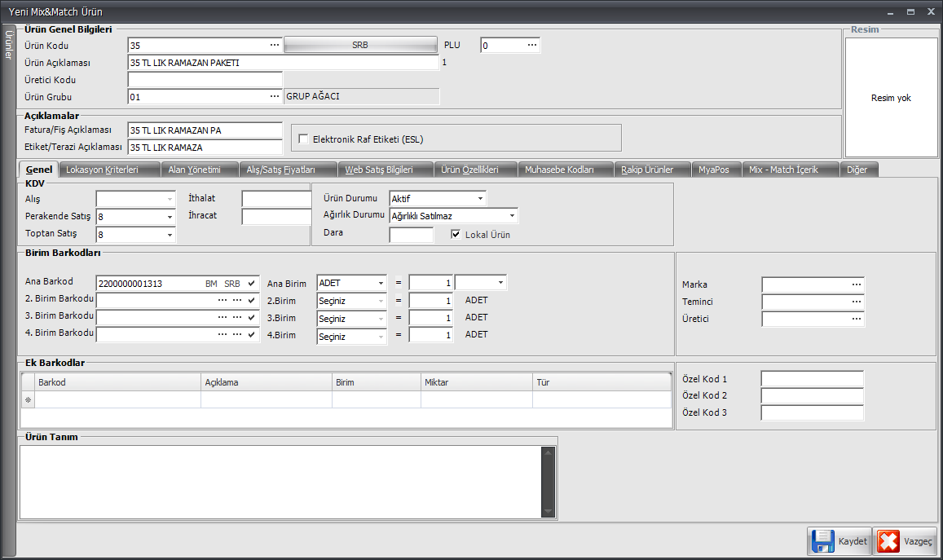943x560 pixels.
Task: Click the Etiket/Terazi Açıklaması field
Action: coord(205,148)
